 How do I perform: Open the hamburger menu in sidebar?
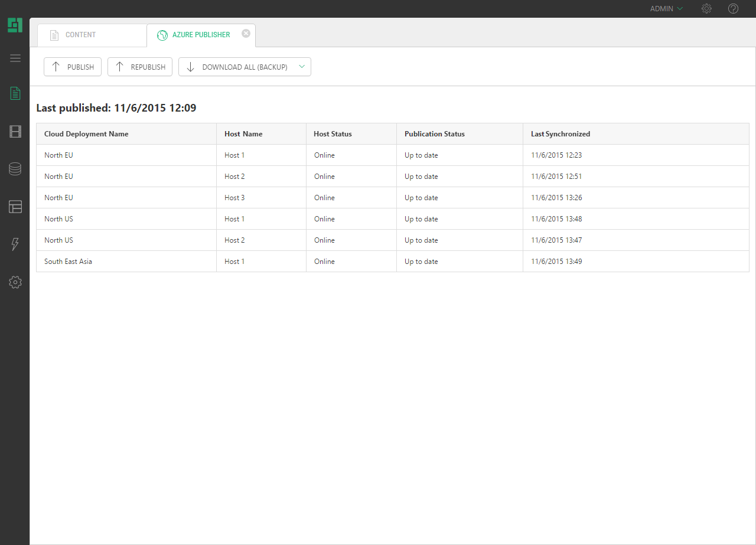pos(15,58)
